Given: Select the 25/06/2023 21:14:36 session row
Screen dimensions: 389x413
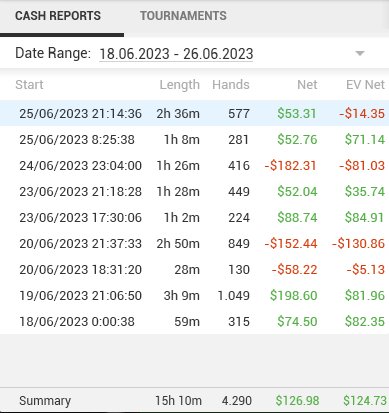Looking at the screenshot, I should pyautogui.click(x=194, y=113).
